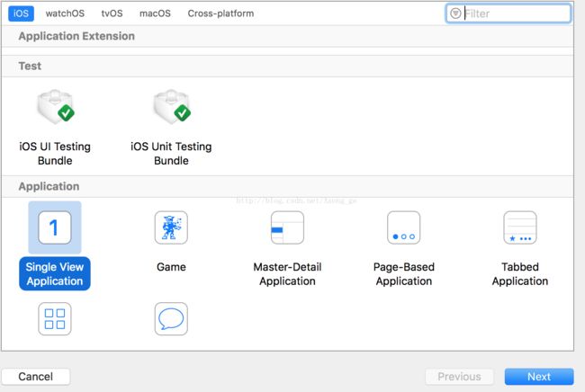Click the filter icon inside the search box
The image size is (585, 392).
tap(455, 13)
